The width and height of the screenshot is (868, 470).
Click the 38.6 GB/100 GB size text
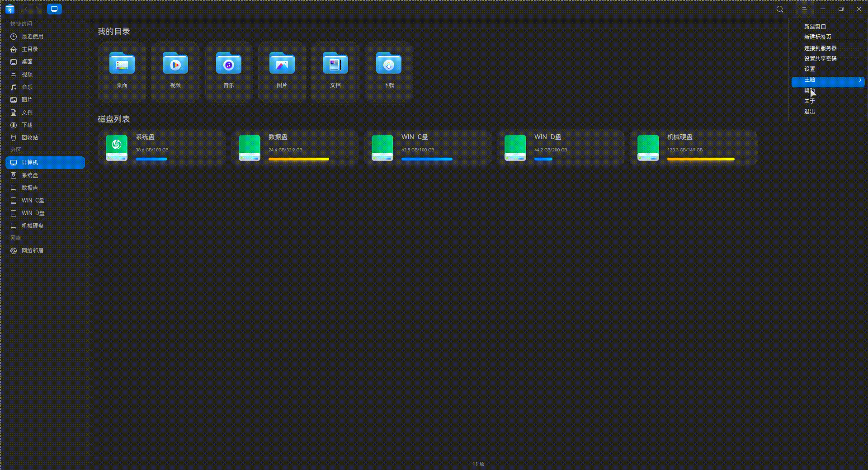click(x=152, y=150)
